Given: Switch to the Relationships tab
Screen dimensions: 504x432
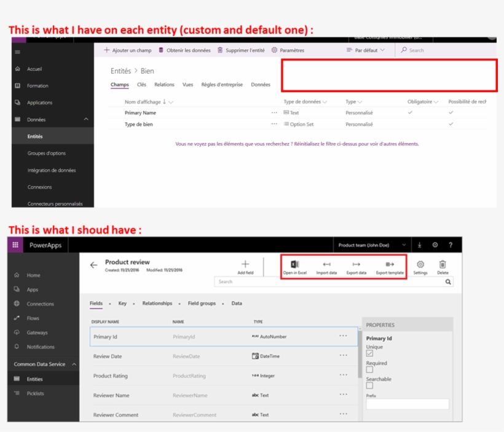Looking at the screenshot, I should click(x=157, y=304).
